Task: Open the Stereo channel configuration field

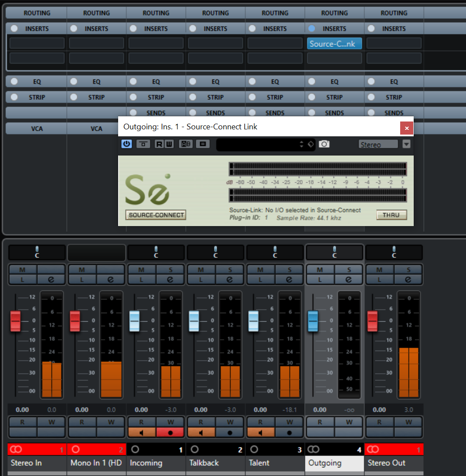Action: click(378, 145)
